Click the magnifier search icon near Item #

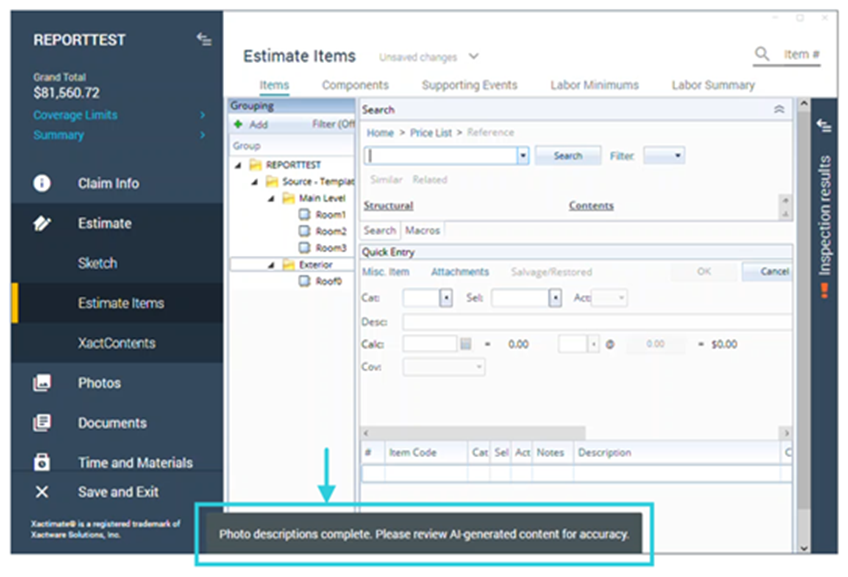click(762, 54)
